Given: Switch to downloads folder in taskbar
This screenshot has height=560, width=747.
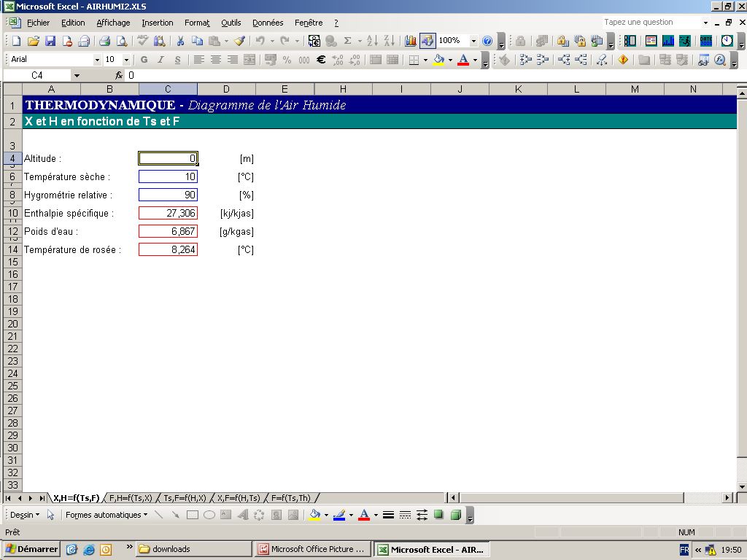Looking at the screenshot, I should click(x=194, y=549).
